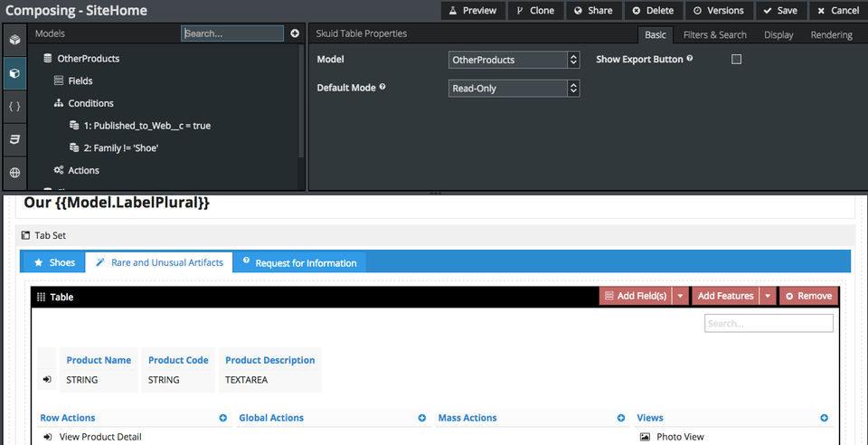Add a new View plus icon
The image size is (868, 445).
pyautogui.click(x=825, y=418)
